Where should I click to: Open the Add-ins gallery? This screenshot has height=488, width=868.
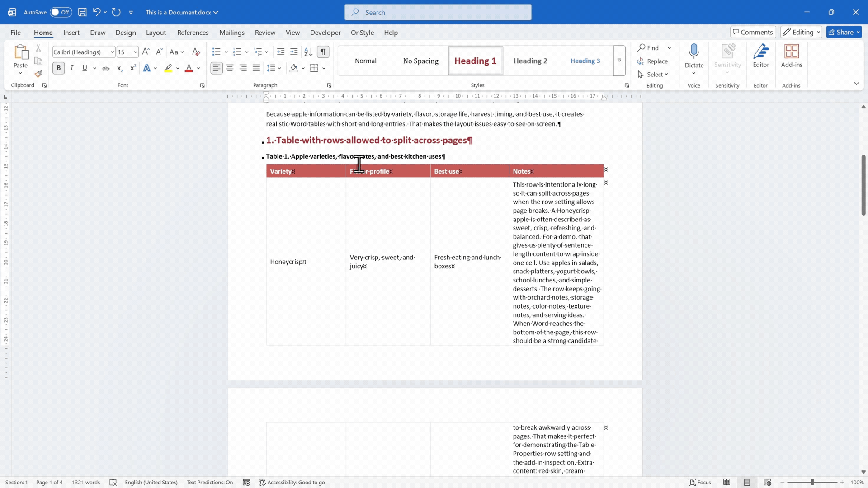pyautogui.click(x=792, y=56)
